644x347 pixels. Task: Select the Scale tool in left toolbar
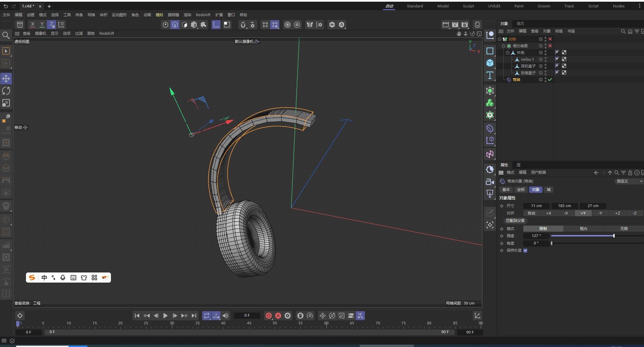pyautogui.click(x=6, y=103)
